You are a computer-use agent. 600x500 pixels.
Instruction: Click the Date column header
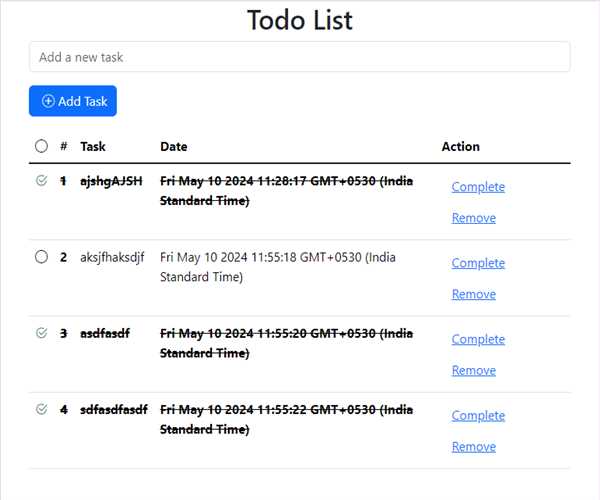coord(174,146)
